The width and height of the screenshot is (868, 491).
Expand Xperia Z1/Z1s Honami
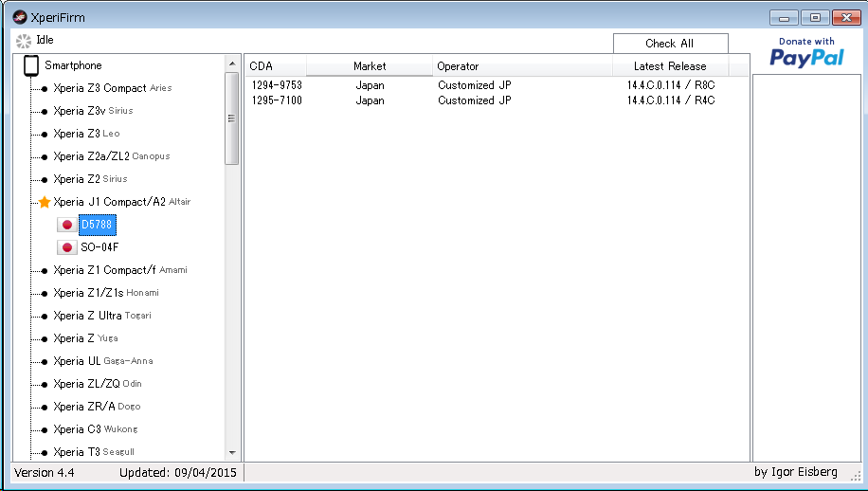[106, 293]
